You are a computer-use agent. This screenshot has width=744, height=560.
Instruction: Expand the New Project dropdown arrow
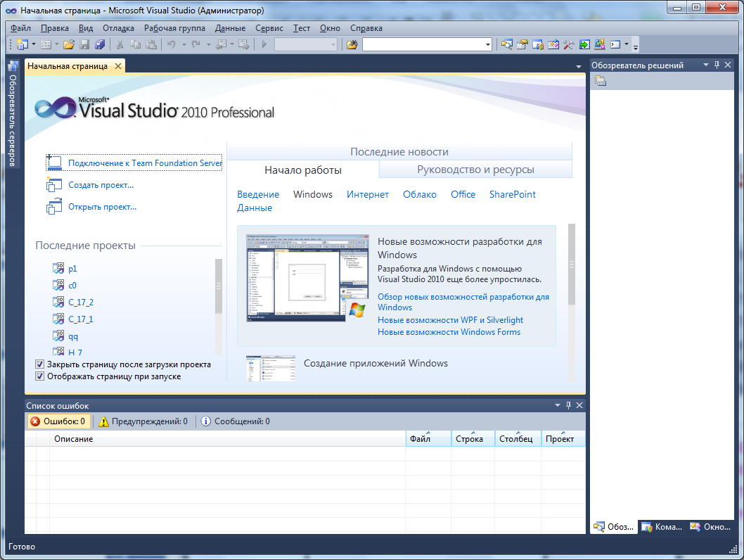(x=33, y=44)
